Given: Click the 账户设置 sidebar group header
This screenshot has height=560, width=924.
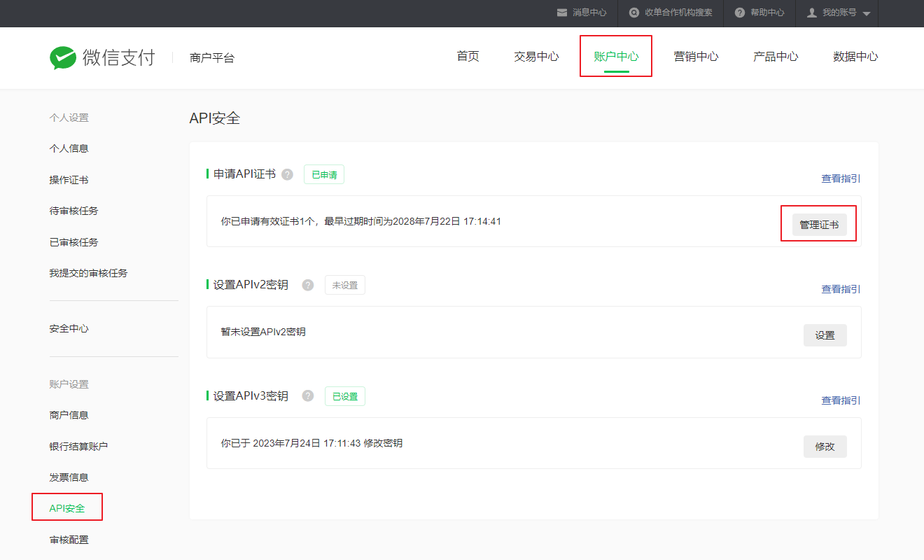Looking at the screenshot, I should coord(69,384).
